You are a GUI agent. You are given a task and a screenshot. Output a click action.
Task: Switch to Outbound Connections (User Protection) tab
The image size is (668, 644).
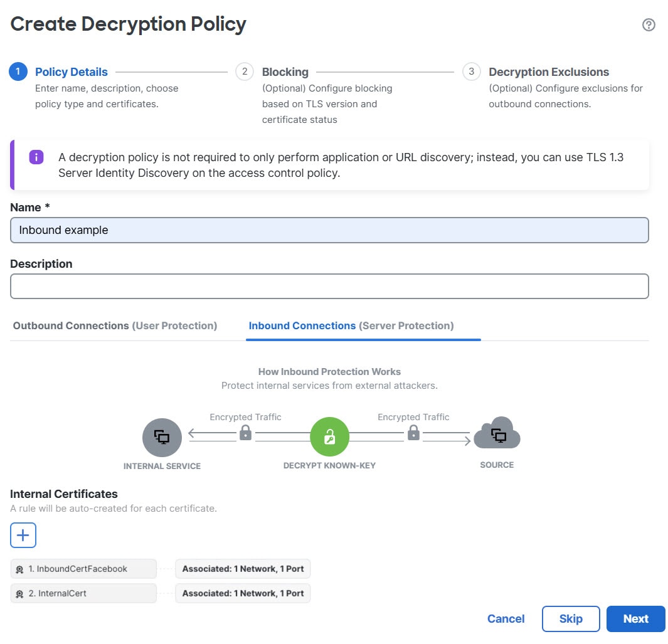pyautogui.click(x=115, y=326)
